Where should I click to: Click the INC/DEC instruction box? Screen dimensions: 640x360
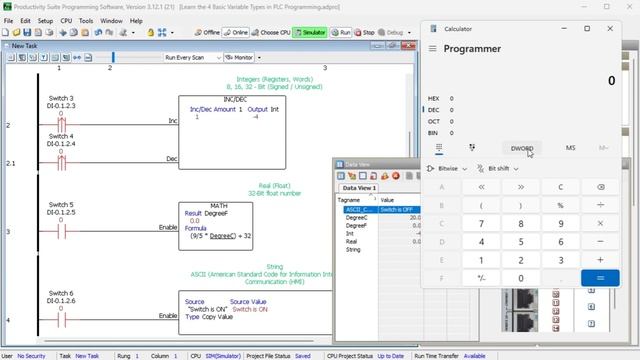(x=232, y=133)
